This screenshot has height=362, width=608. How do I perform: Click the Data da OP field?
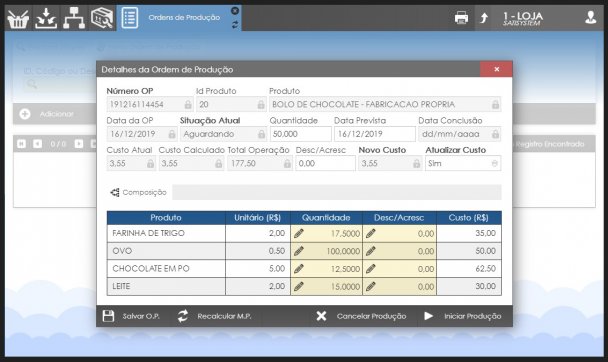click(142, 134)
